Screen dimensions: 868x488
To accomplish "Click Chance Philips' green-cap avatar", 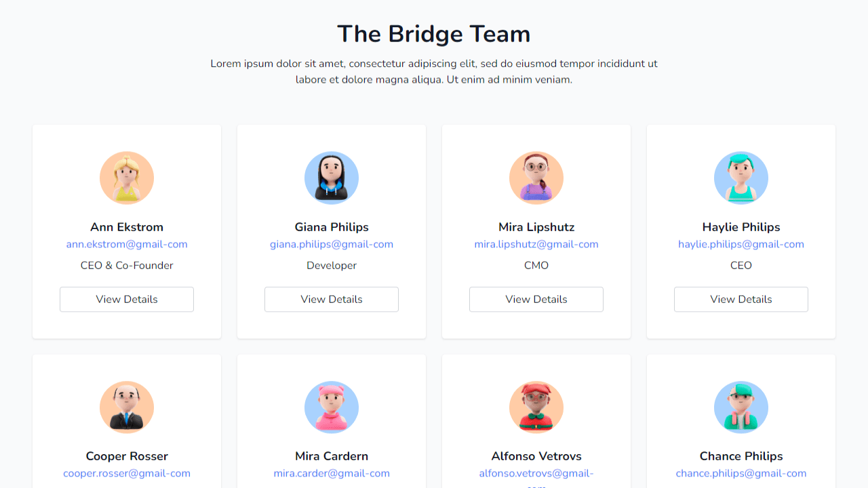I will click(741, 407).
